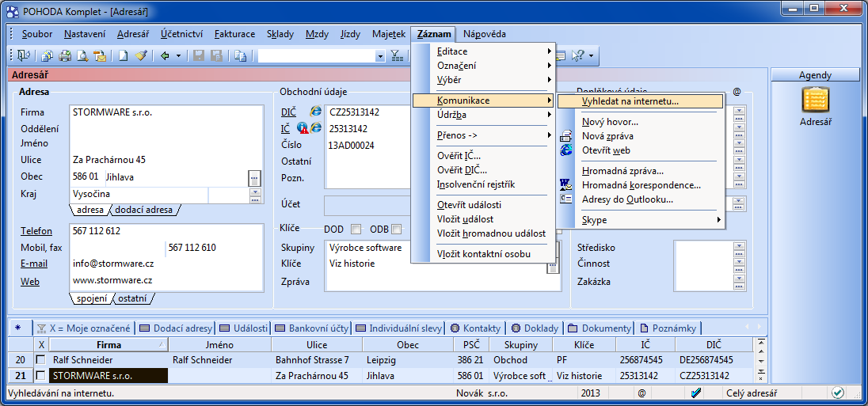
Task: Toggle the DOD checkbox
Action: (356, 229)
